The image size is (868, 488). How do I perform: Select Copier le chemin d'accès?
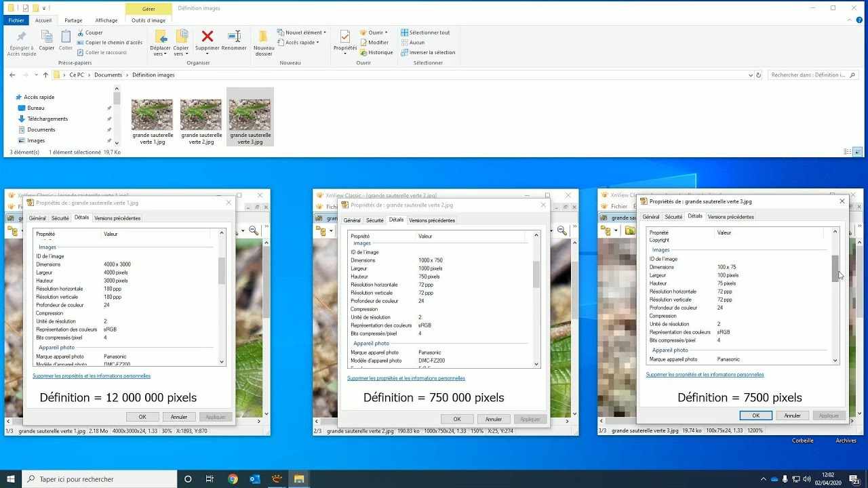coord(110,42)
